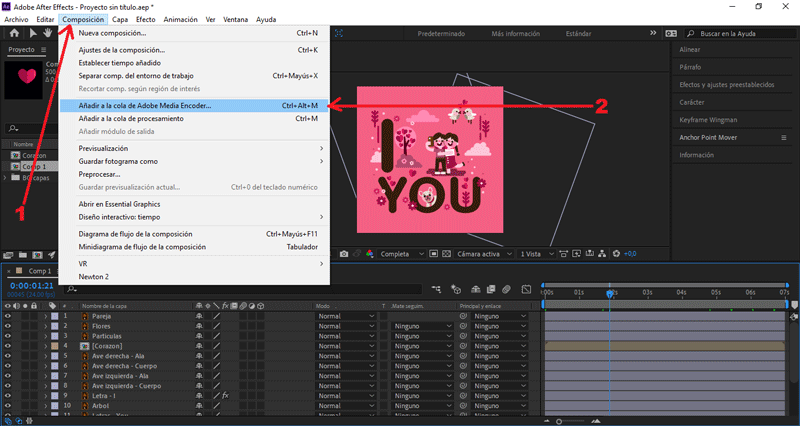Toggle visibility of the Flores layer
The height and width of the screenshot is (426, 800).
click(8, 326)
